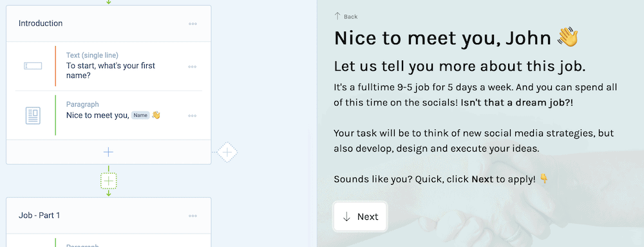Open the Introduction section options menu
This screenshot has height=247, width=644.
click(193, 24)
